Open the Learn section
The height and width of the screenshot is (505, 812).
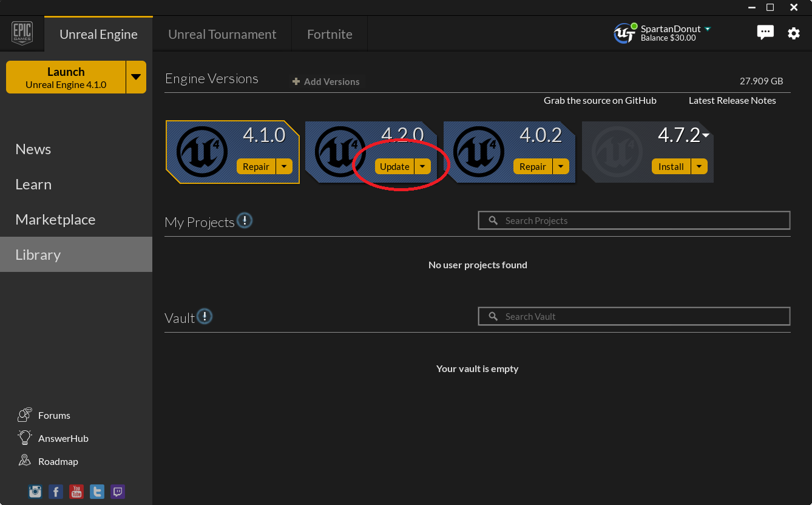[x=33, y=185]
